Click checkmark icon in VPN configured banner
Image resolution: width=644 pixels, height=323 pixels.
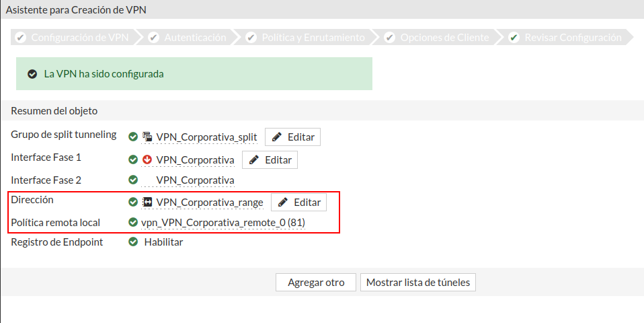coord(32,74)
